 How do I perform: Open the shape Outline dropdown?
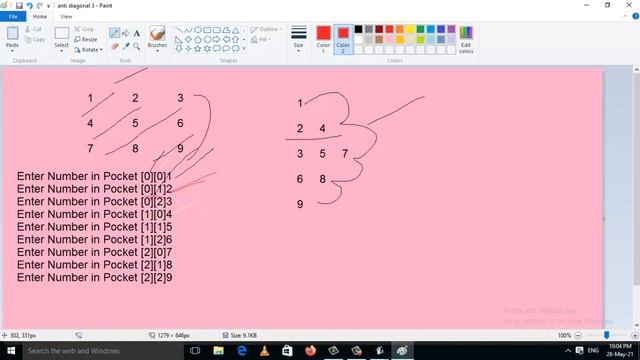tap(266, 29)
